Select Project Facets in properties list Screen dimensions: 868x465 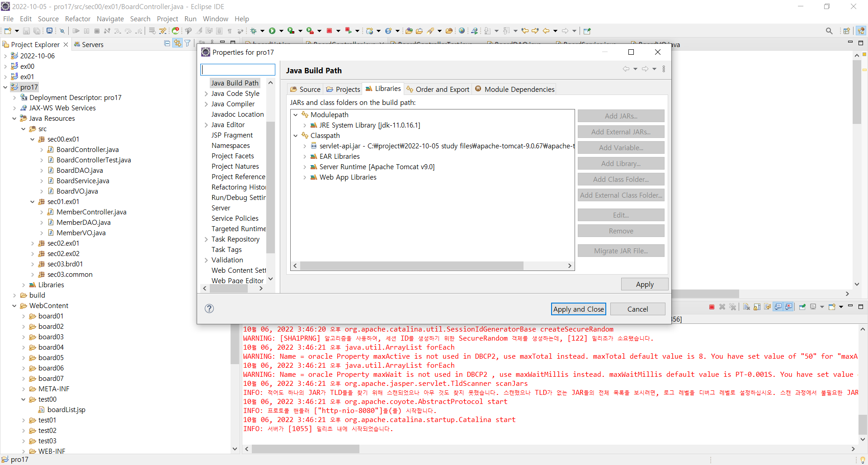(x=233, y=156)
